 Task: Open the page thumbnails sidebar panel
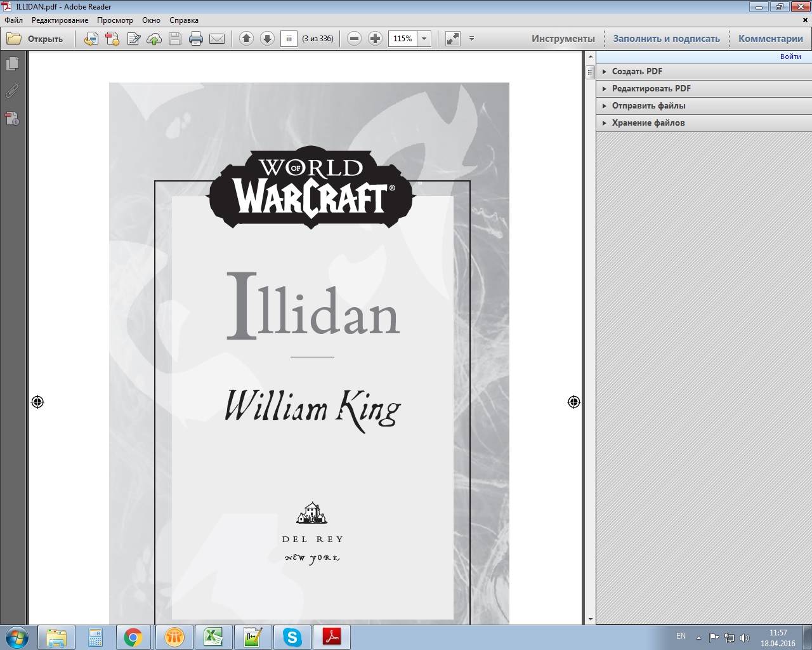12,64
